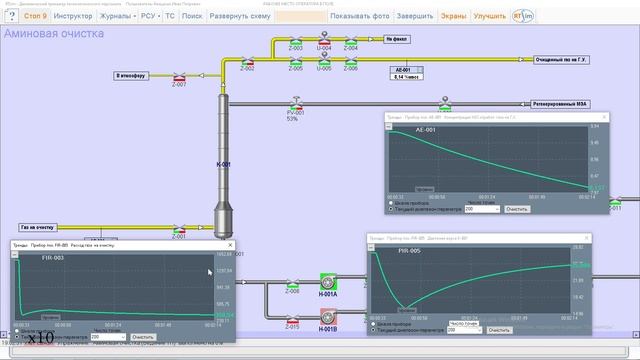Image resolution: width=640 pixels, height=360 pixels.
Task: Click Показывать фото button
Action: pos(360,16)
